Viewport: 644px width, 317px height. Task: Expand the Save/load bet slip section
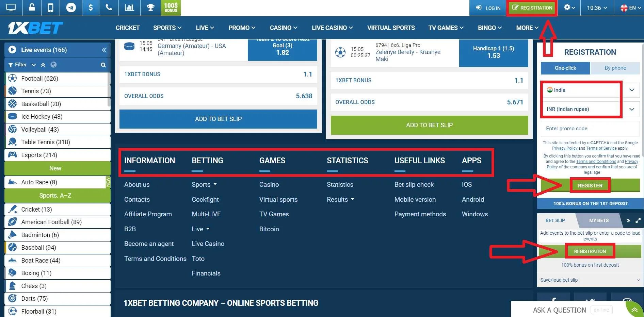pyautogui.click(x=590, y=280)
